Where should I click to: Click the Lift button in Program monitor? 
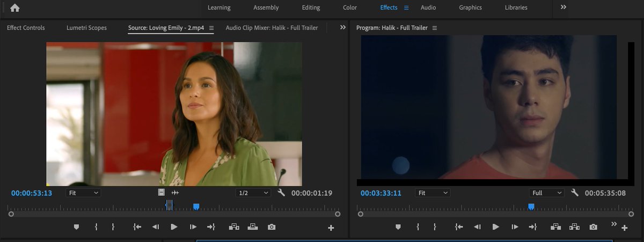[555, 227]
